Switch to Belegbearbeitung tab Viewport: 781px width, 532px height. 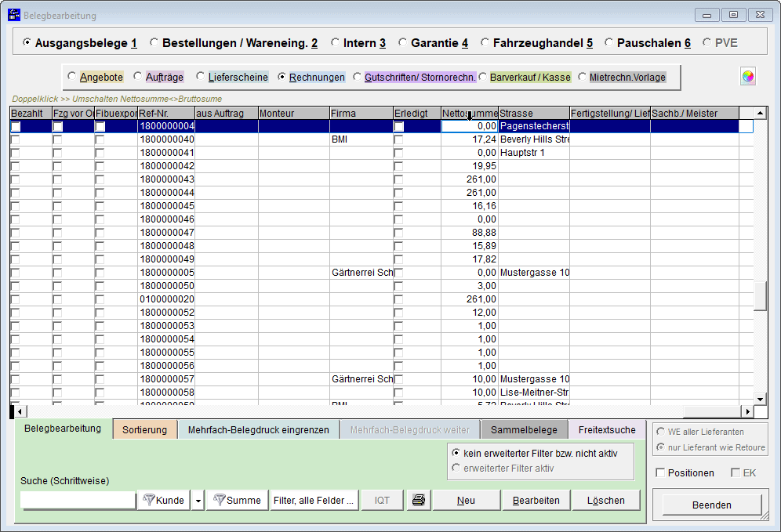pyautogui.click(x=63, y=429)
